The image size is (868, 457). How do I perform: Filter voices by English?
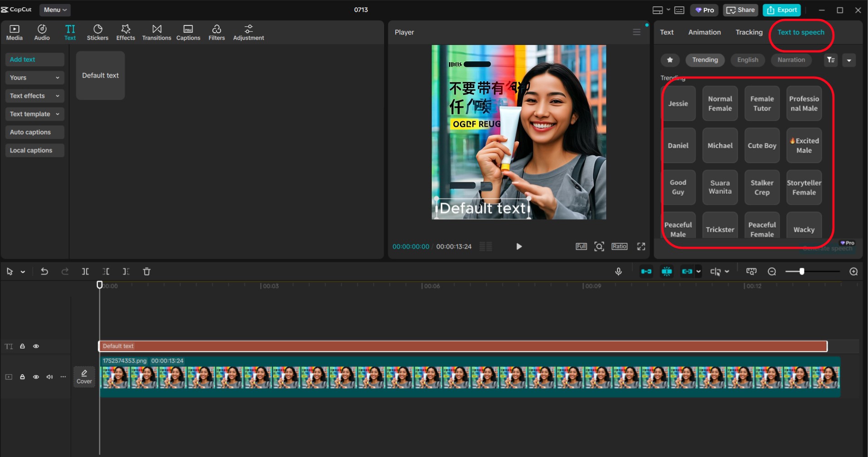click(x=747, y=60)
